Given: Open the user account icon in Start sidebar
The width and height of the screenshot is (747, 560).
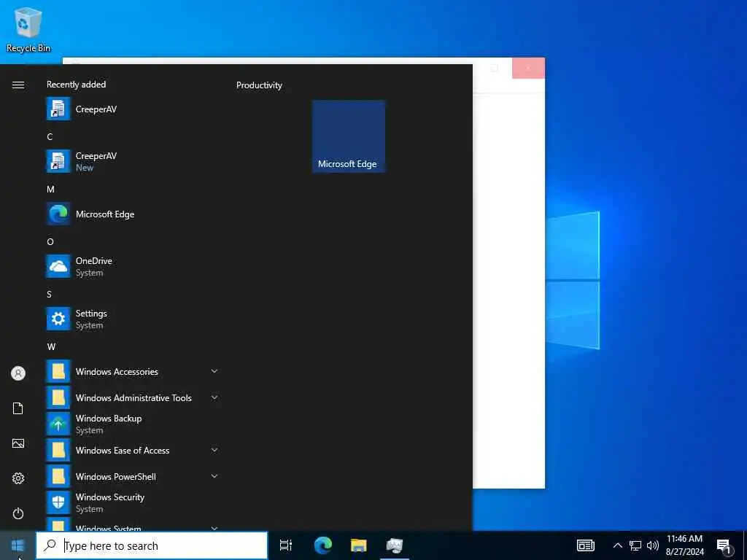Looking at the screenshot, I should [18, 373].
